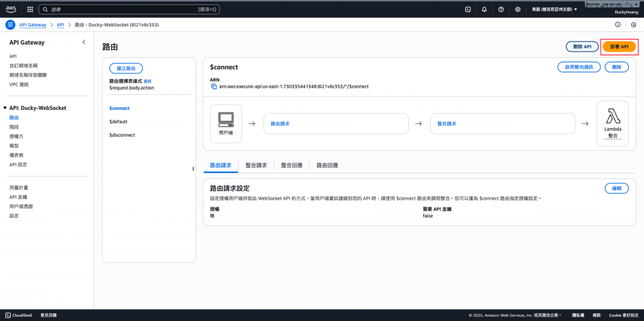Click the panel resize handle beside the route list
Viewport: 644px width, 321px height.
(193, 169)
